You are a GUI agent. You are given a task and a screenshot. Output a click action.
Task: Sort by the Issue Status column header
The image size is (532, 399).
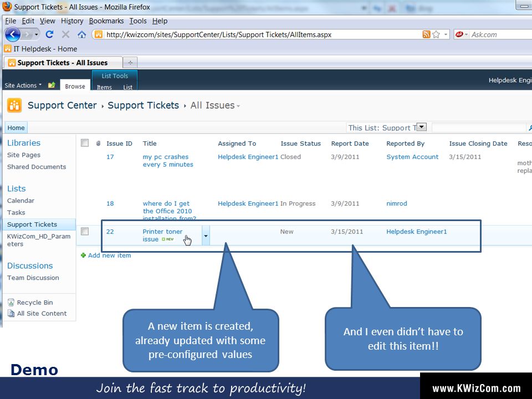tap(300, 143)
